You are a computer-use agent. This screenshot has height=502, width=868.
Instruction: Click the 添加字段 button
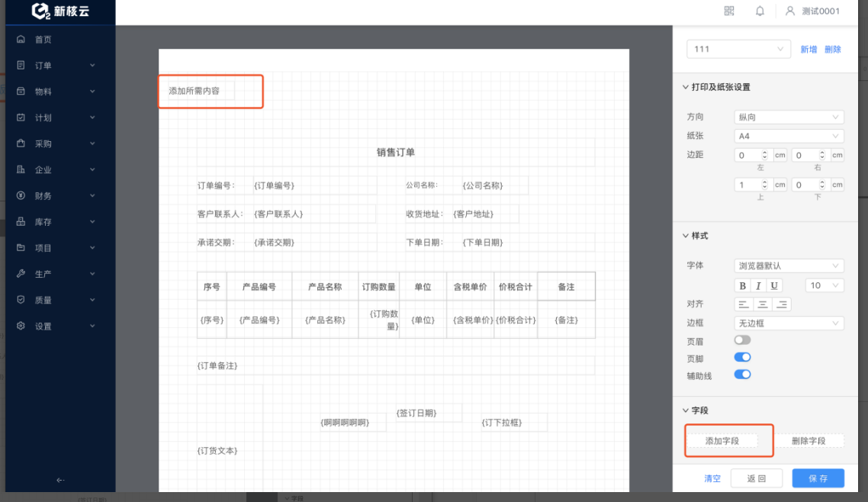pyautogui.click(x=722, y=440)
